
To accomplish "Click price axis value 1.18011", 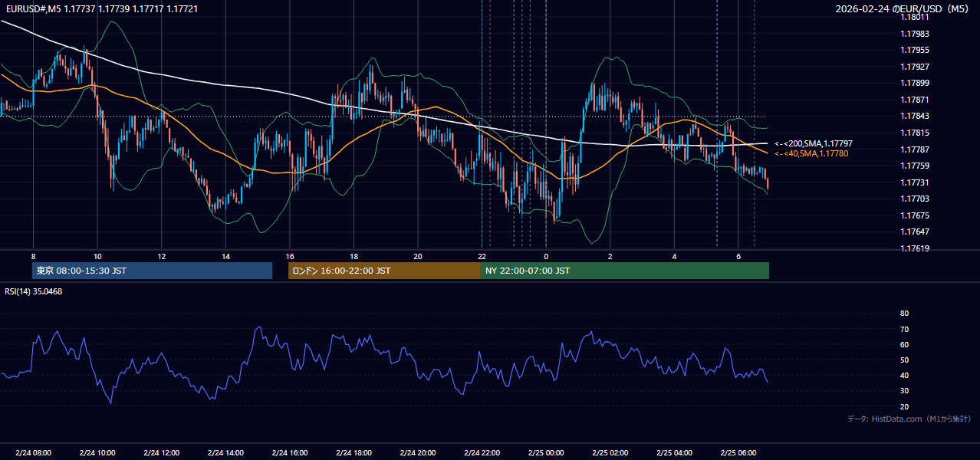I will click(915, 17).
